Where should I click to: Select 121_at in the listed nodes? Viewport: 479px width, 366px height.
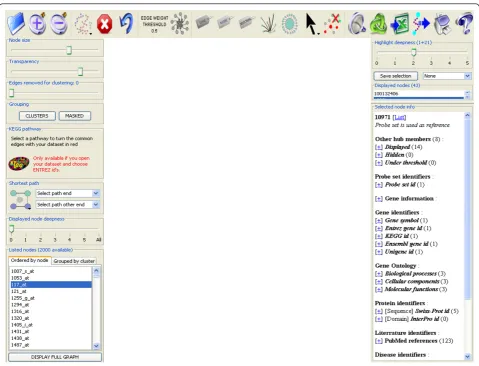(51, 291)
